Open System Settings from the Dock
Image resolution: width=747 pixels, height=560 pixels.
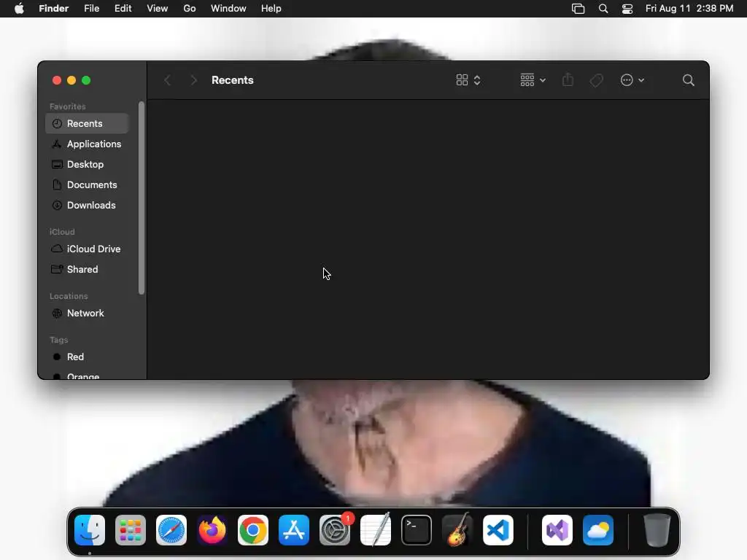(335, 530)
